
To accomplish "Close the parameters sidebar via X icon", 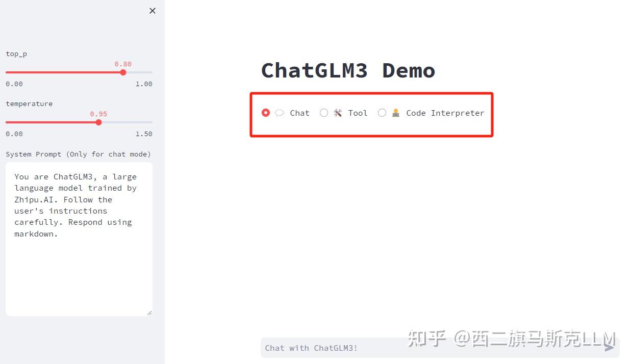I will click(x=152, y=10).
